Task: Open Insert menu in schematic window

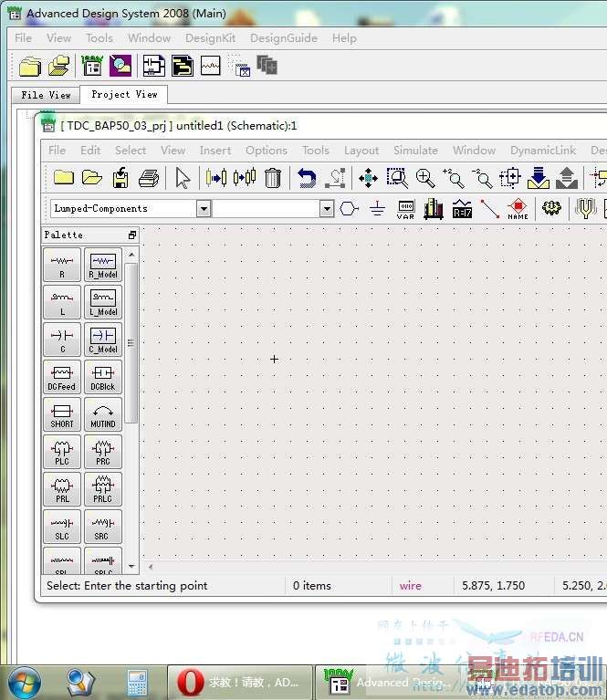Action: (215, 151)
